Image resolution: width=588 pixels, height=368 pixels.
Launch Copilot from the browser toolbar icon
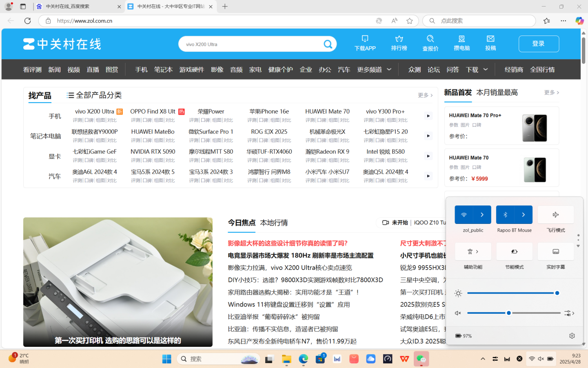click(x=579, y=21)
